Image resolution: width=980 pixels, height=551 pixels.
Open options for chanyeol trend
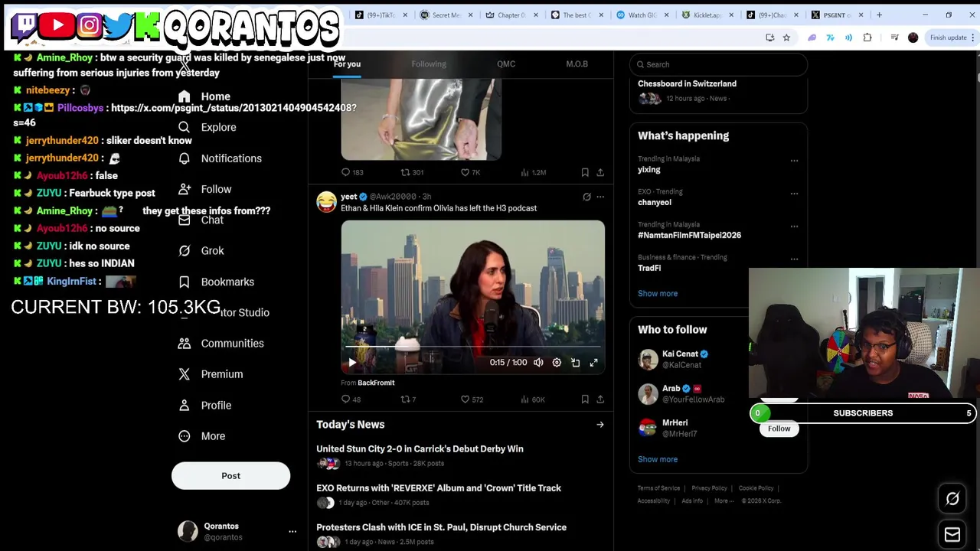(794, 194)
